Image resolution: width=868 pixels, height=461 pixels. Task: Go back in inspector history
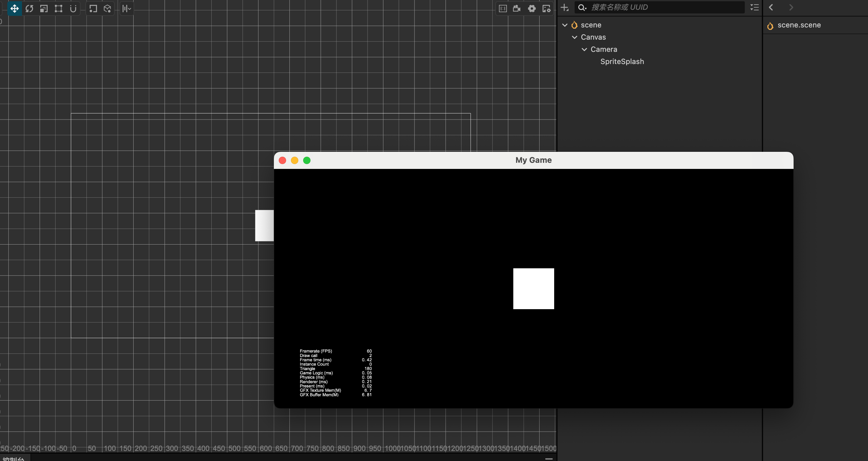(x=771, y=7)
